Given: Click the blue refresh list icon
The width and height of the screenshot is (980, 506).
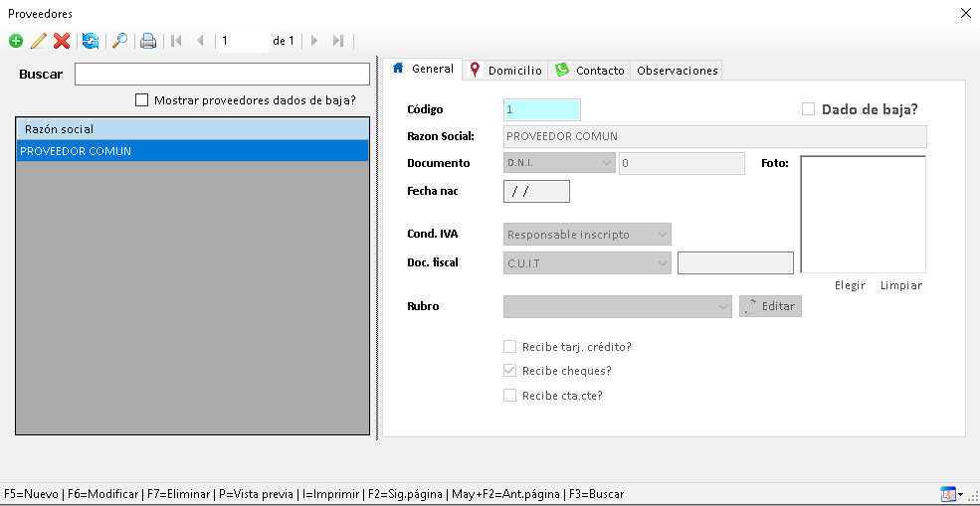Looking at the screenshot, I should (91, 41).
